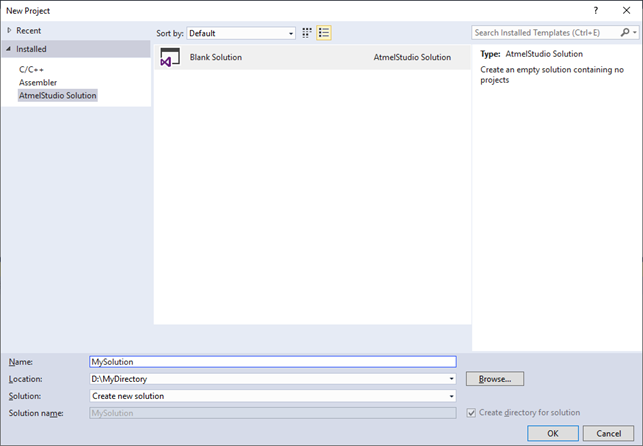Click the search magnifier icon
This screenshot has height=446, width=643.
point(625,32)
